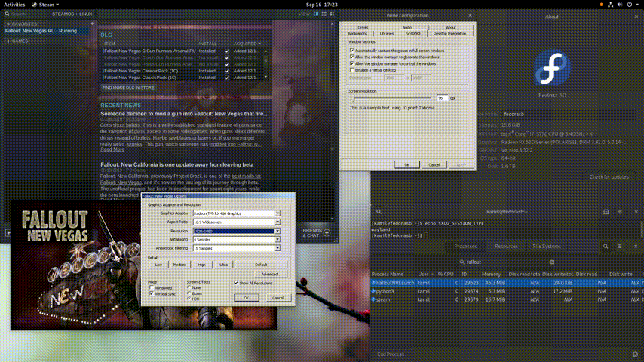This screenshot has width=644, height=362.
Task: Click the DLC list scrollbar
Action: click(x=265, y=64)
